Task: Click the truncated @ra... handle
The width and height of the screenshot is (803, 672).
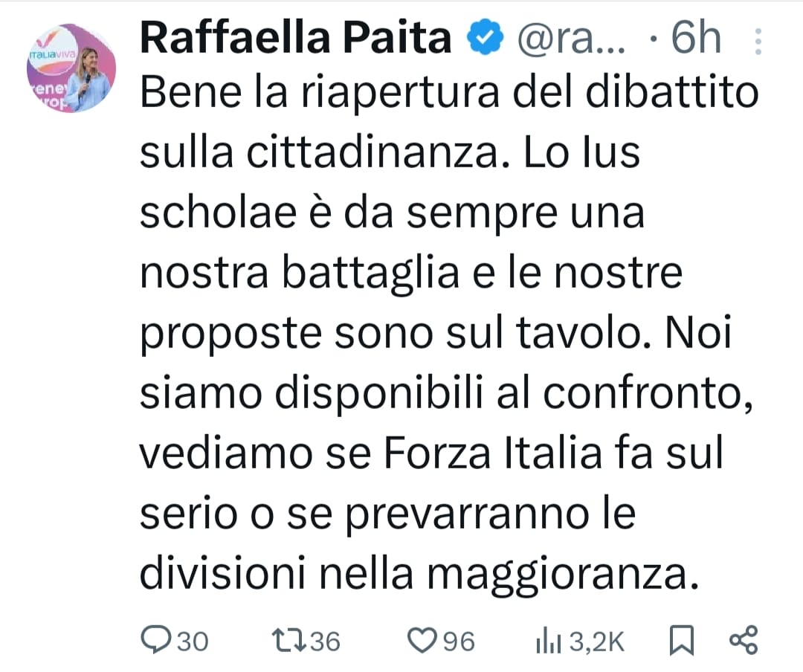Action: tap(561, 40)
